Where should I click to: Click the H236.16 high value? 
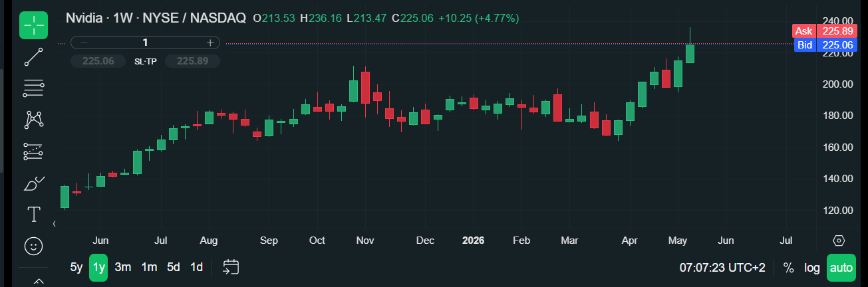tap(322, 18)
